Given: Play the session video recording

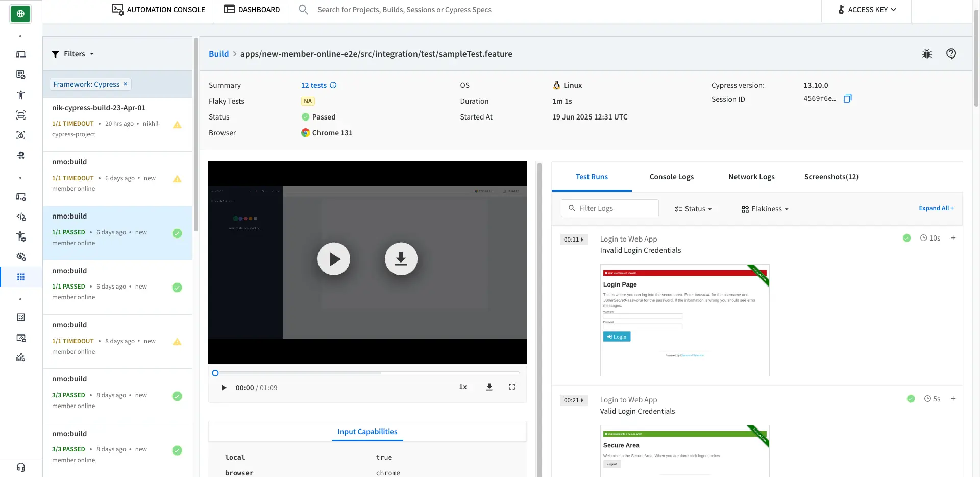Looking at the screenshot, I should click(334, 259).
